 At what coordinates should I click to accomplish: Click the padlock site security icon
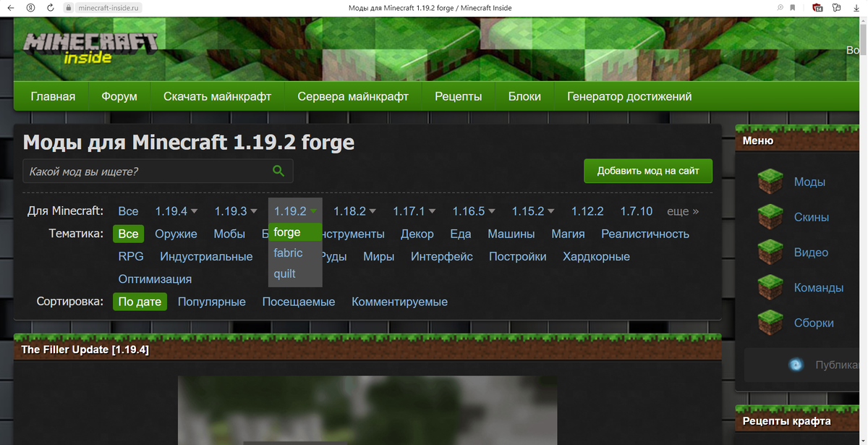pyautogui.click(x=69, y=8)
